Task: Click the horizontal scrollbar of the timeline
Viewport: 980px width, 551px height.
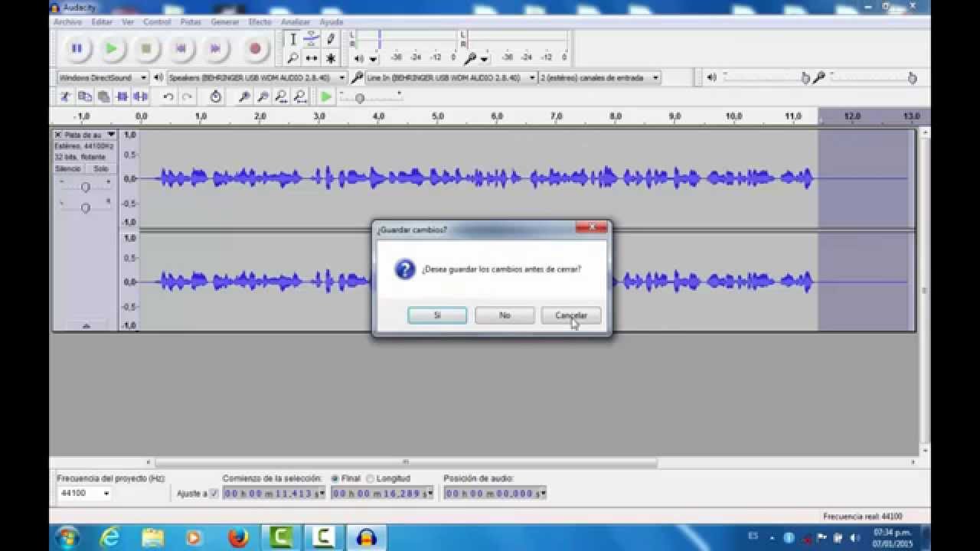Action: 406,462
